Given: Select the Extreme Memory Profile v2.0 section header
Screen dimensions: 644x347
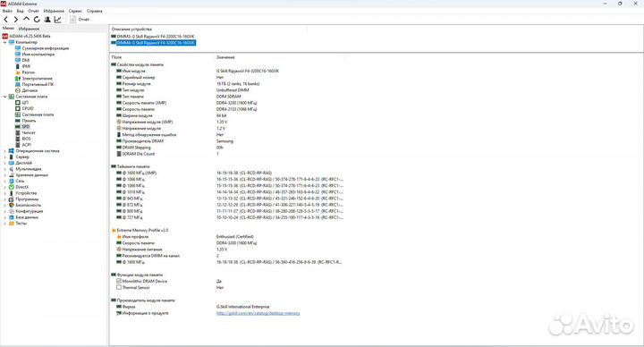Looking at the screenshot, I should (x=142, y=230).
